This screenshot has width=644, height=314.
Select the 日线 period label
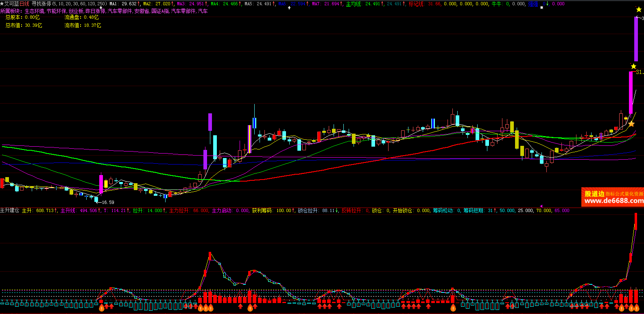click(x=24, y=4)
